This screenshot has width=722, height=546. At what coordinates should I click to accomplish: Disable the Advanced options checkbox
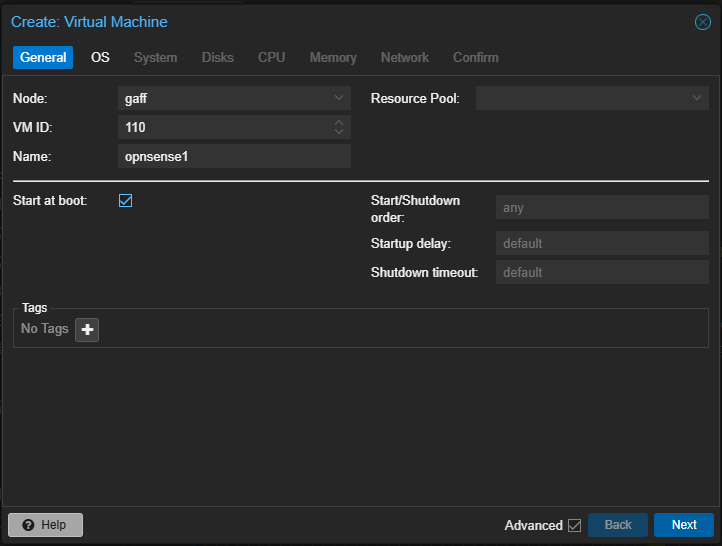click(574, 525)
